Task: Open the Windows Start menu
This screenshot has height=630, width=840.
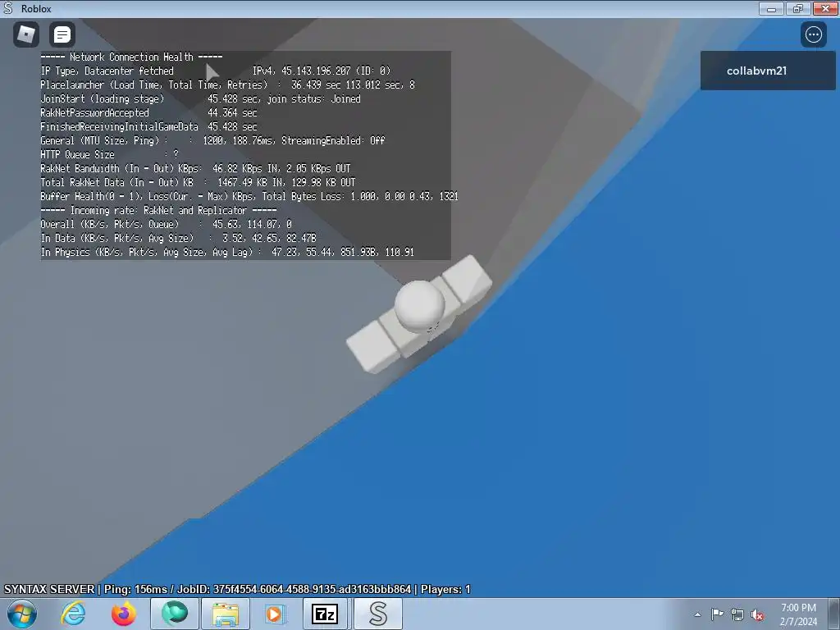Action: [22, 614]
